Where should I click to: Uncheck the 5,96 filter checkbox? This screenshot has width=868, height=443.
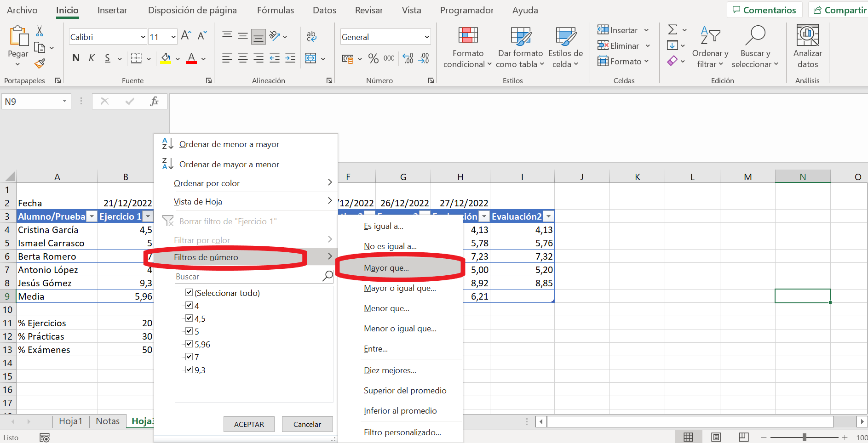tap(189, 344)
